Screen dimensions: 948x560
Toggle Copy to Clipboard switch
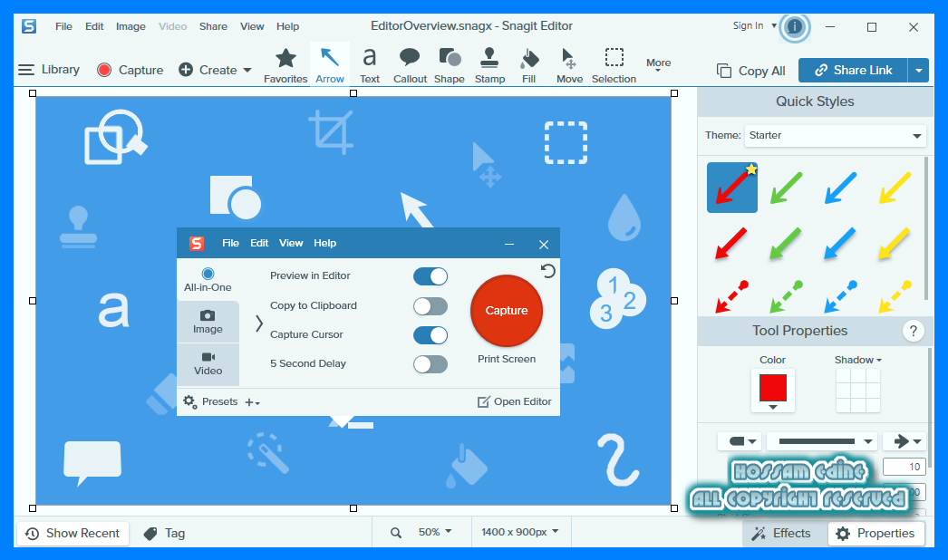coord(430,306)
